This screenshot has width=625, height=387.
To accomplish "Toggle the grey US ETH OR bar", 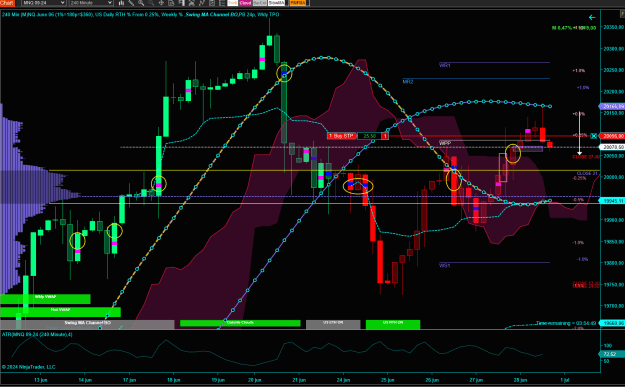I will [333, 324].
